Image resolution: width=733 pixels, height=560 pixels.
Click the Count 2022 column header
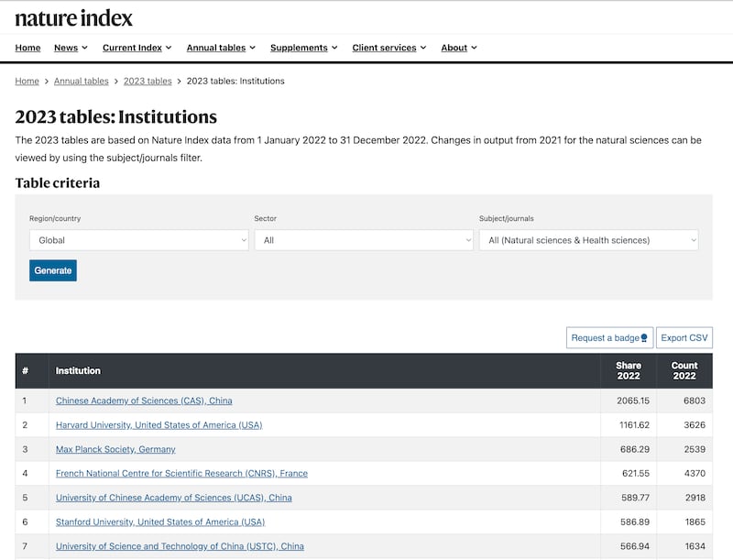tap(684, 370)
